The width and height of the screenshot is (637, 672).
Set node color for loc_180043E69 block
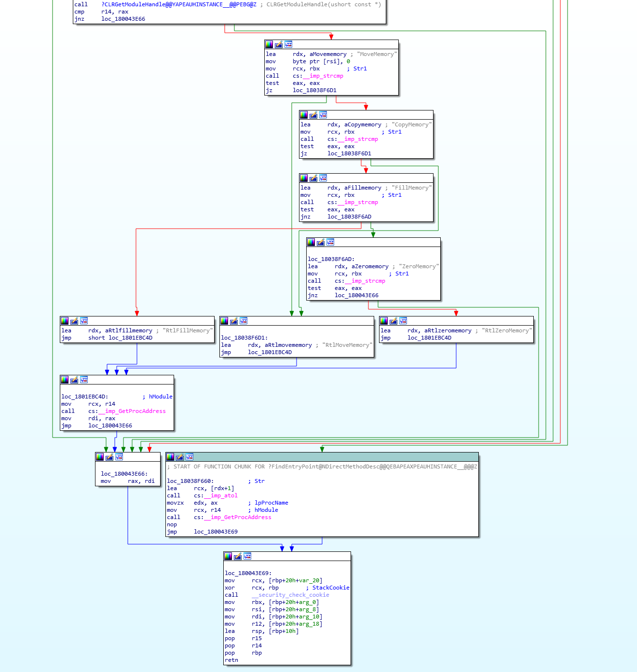(228, 556)
